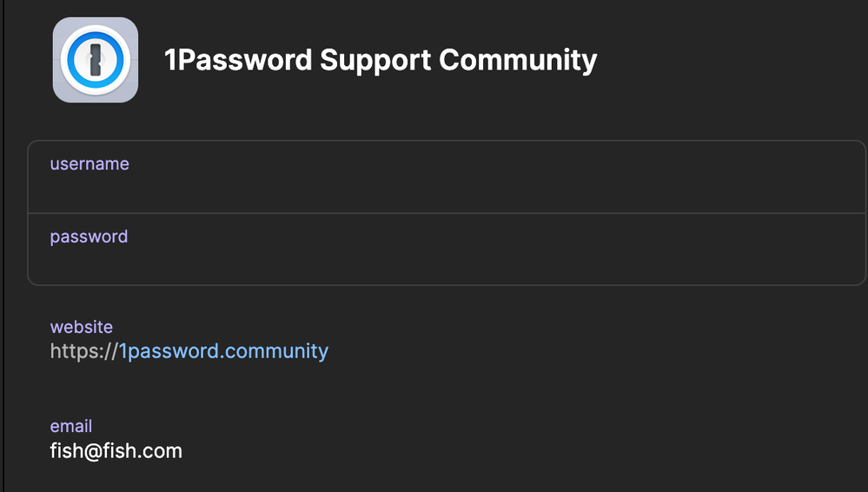Click the keyhole in the 1Password logo
Viewport: 868px width, 492px height.
[96, 60]
